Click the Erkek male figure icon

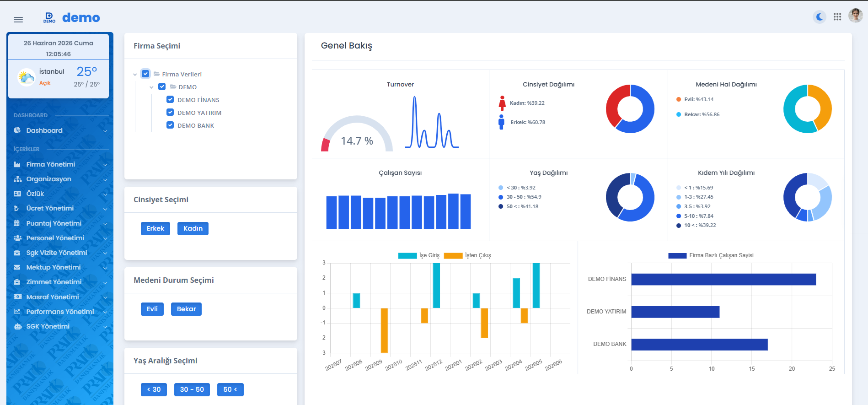pos(502,122)
